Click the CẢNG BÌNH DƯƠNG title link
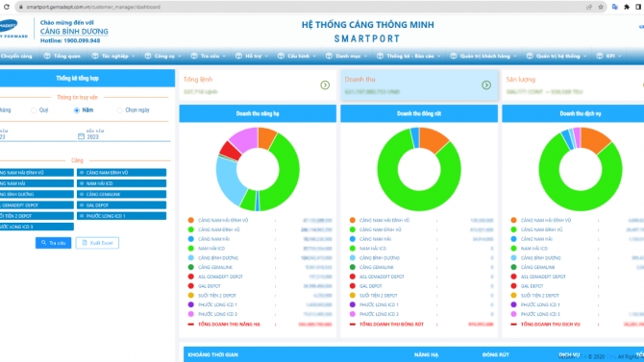 tap(74, 32)
